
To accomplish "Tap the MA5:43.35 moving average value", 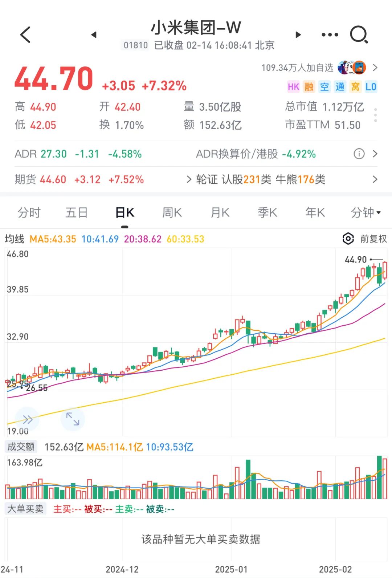I will 53,239.
